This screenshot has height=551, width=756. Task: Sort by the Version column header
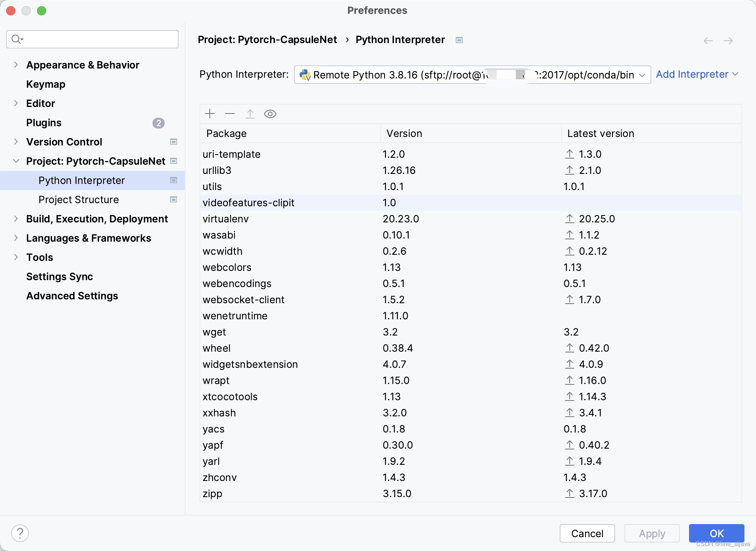[471, 134]
